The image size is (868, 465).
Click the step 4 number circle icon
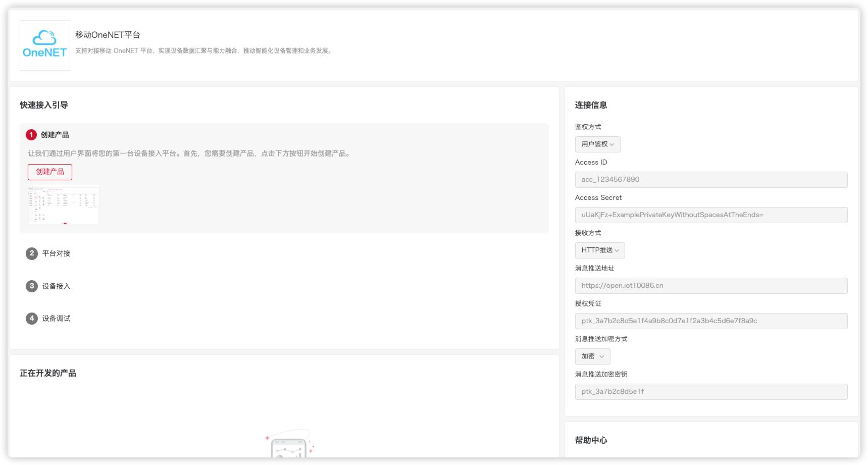[32, 319]
